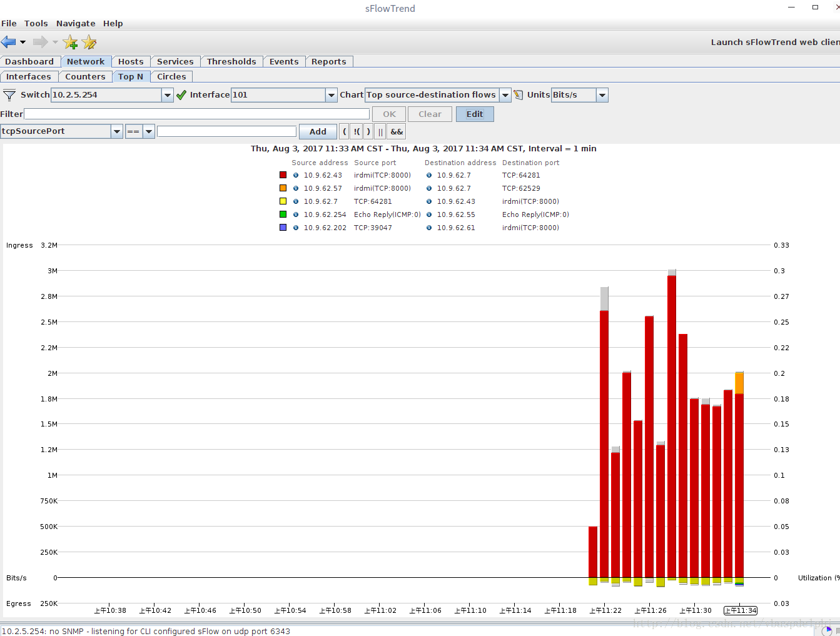The width and height of the screenshot is (840, 636).
Task: Open the back arrow history dropdown
Action: [x=23, y=42]
